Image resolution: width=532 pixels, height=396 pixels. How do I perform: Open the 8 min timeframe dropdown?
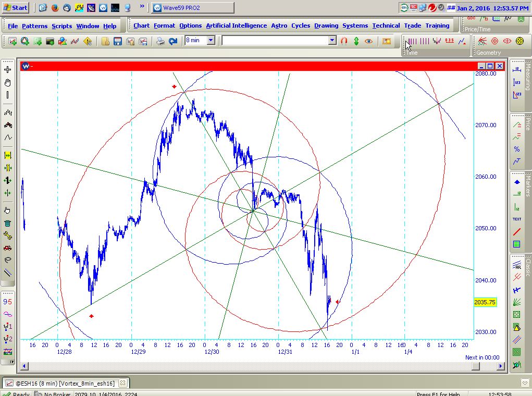(211, 40)
